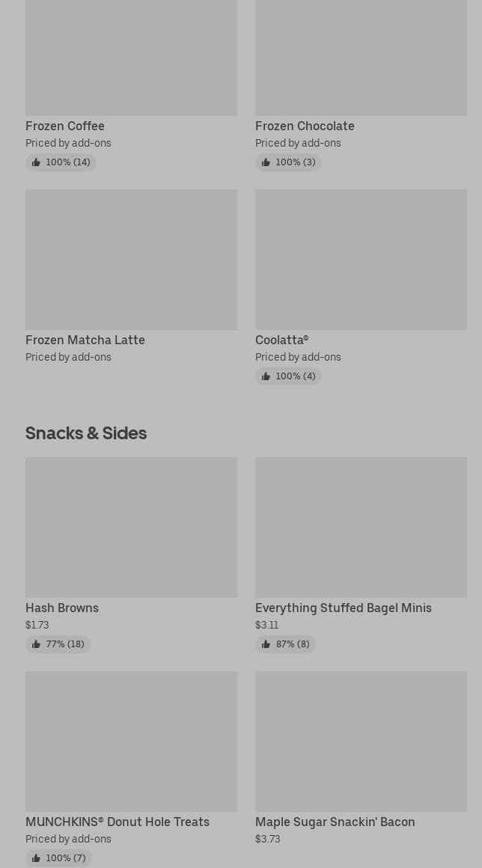
Task: Click the Maple Sugar Snackin' Bacon title
Action: click(335, 822)
